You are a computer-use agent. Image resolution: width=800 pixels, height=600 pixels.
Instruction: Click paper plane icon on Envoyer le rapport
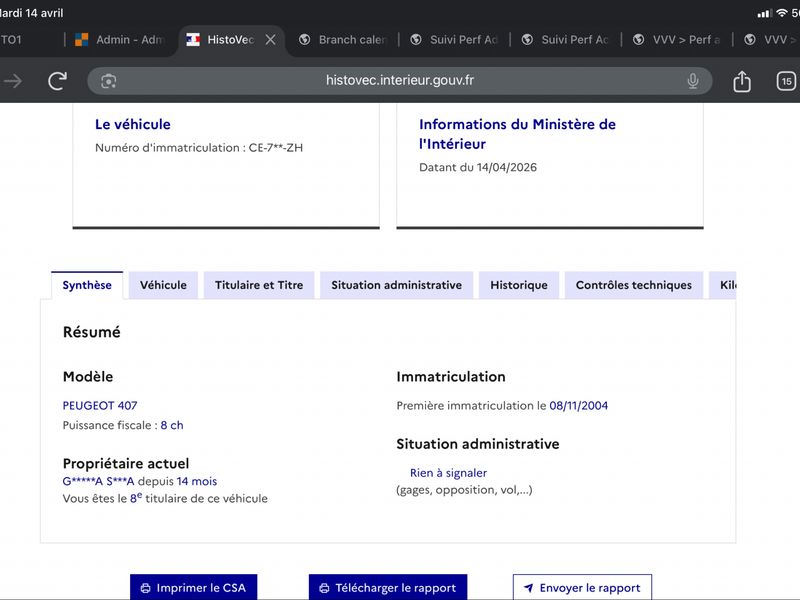(529, 588)
